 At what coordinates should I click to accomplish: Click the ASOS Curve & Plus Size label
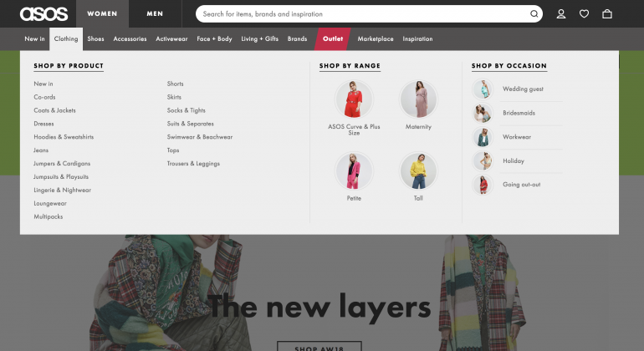tap(354, 130)
